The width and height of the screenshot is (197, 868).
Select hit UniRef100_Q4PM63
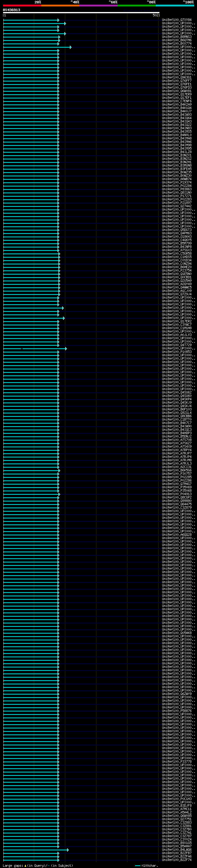tap(177, 233)
